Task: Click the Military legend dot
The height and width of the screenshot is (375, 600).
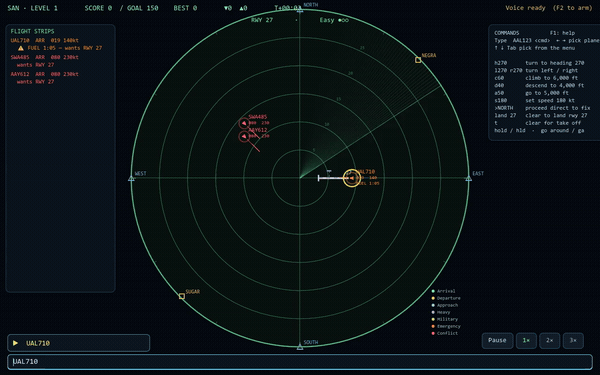Action: click(x=433, y=319)
